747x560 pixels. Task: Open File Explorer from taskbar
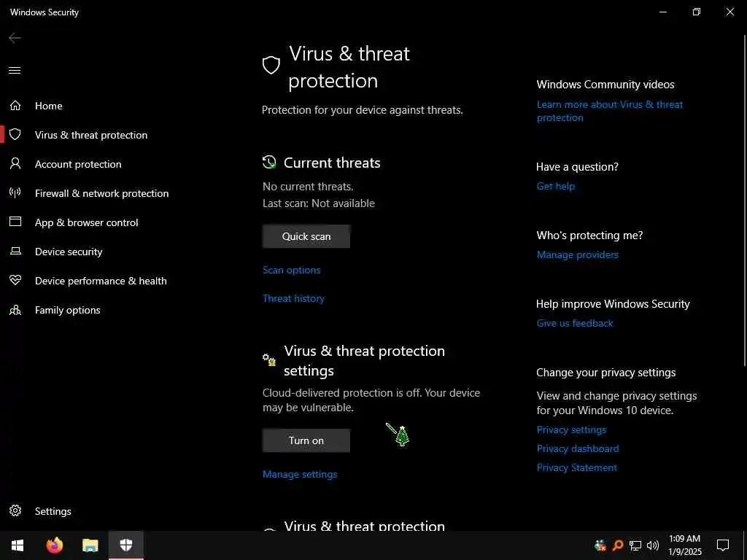point(90,545)
